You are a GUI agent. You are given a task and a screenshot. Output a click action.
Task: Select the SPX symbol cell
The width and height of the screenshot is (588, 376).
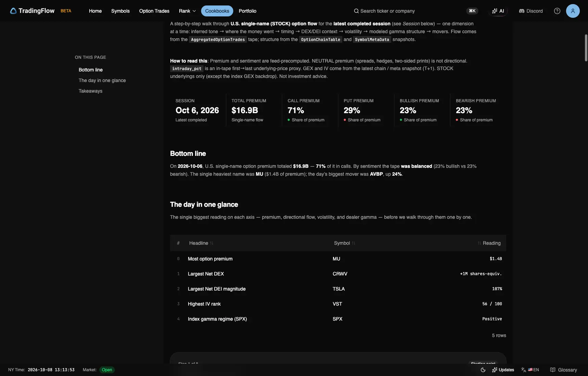(337, 319)
